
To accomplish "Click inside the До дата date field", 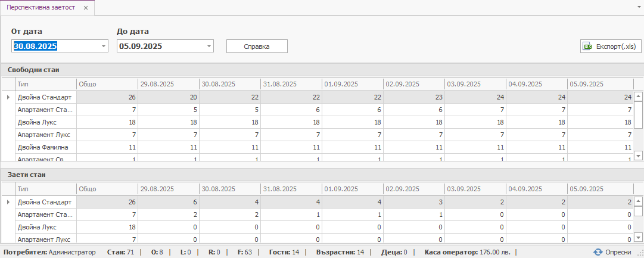I will (160, 46).
